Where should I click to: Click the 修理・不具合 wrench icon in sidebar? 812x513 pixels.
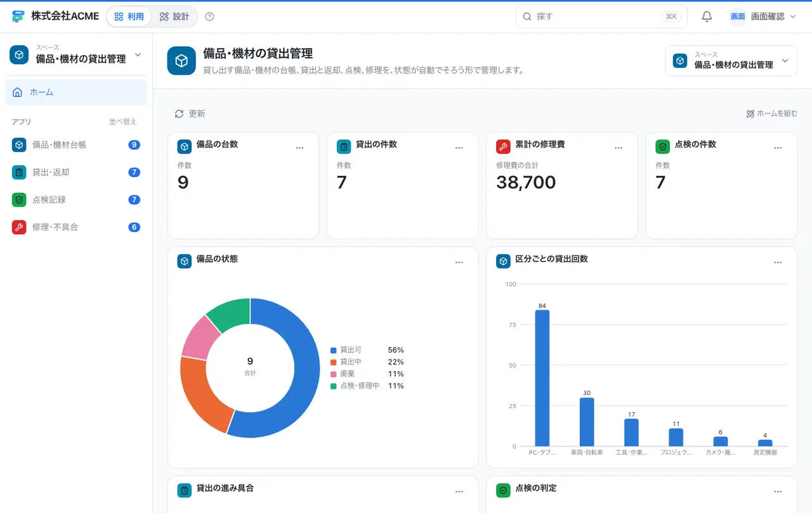tap(19, 227)
